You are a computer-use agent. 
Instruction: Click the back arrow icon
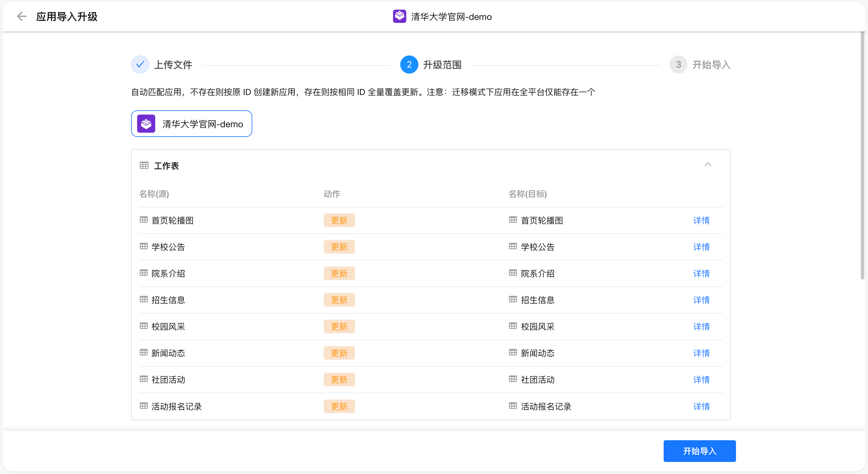pos(22,16)
